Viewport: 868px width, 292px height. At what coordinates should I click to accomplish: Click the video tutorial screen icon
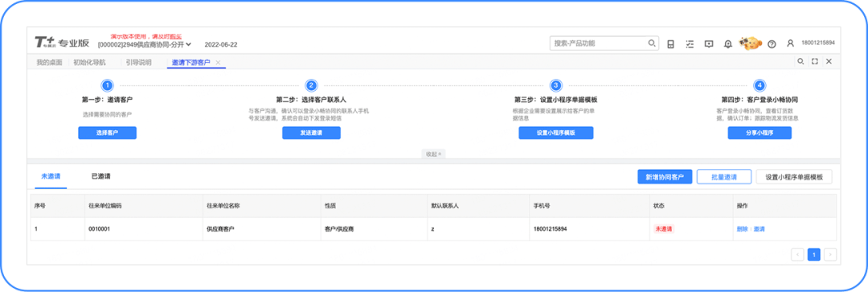click(x=709, y=43)
